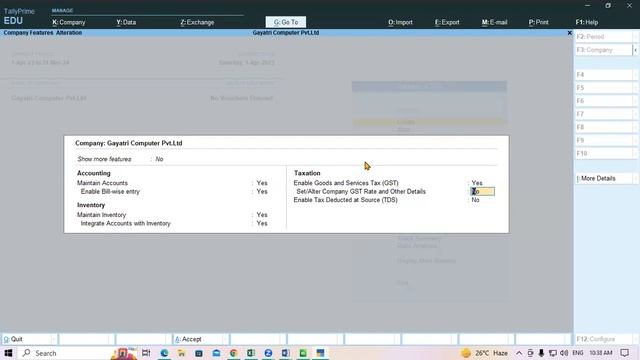Open the K: Company menu
Image resolution: width=640 pixels, height=360 pixels.
click(69, 22)
